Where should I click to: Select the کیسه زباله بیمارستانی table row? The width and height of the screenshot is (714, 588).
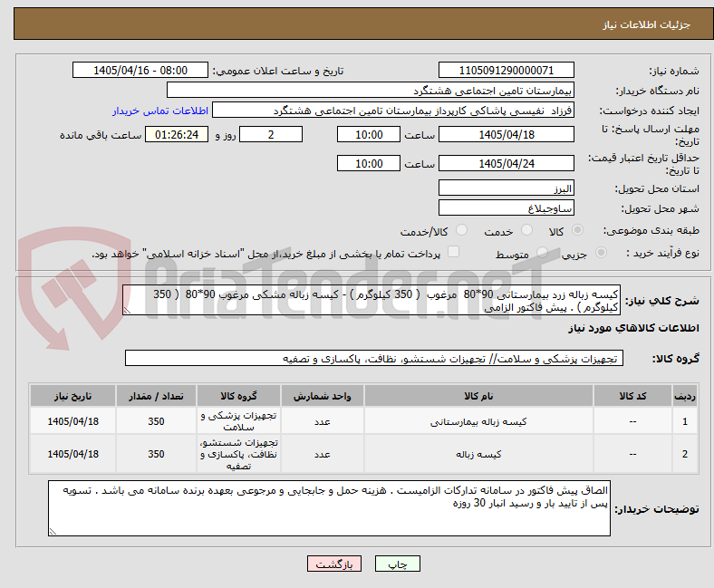click(364, 421)
